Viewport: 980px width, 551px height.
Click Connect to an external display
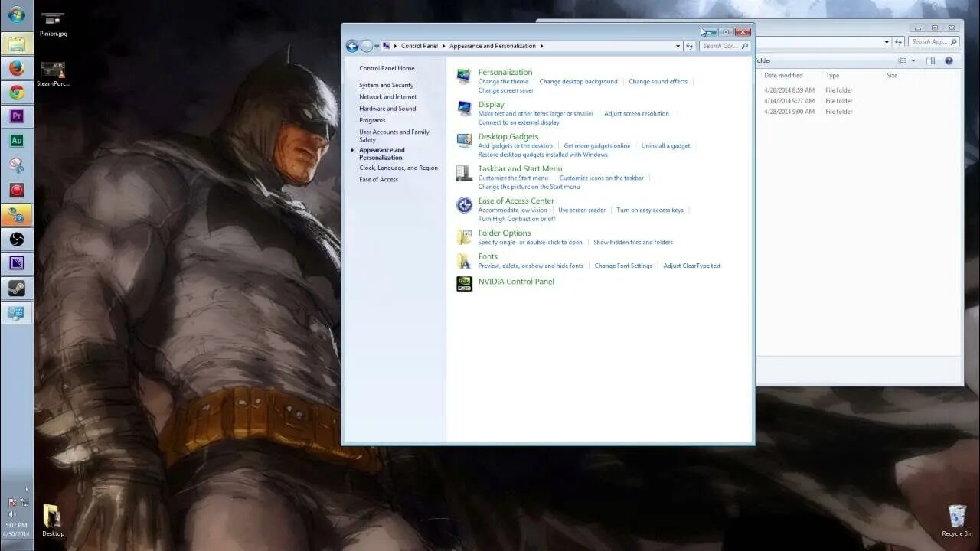[518, 122]
